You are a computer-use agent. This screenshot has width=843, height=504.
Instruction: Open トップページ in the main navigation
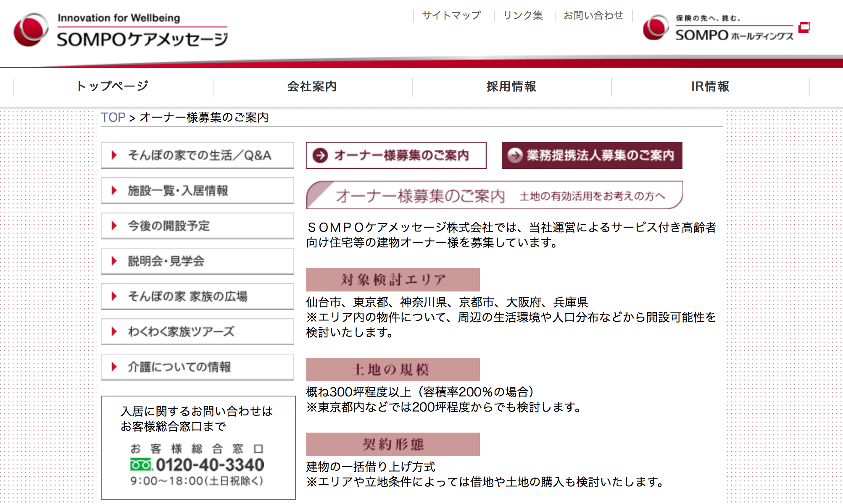[x=113, y=87]
